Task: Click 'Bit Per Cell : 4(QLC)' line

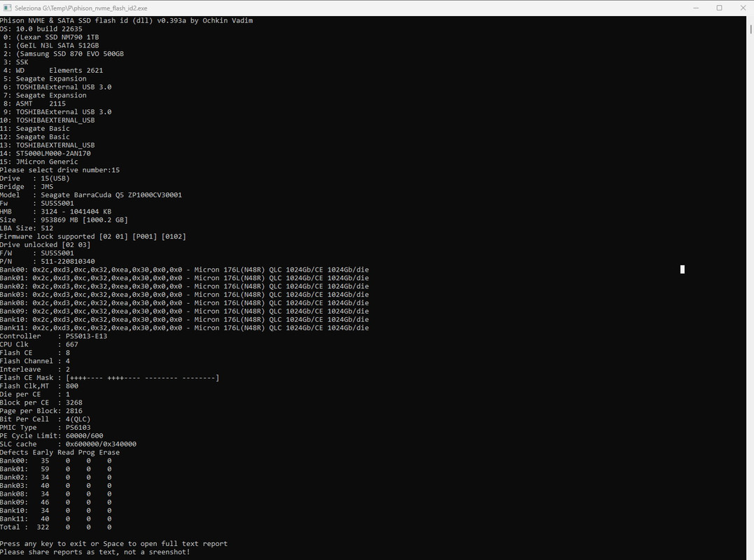Action: click(46, 419)
